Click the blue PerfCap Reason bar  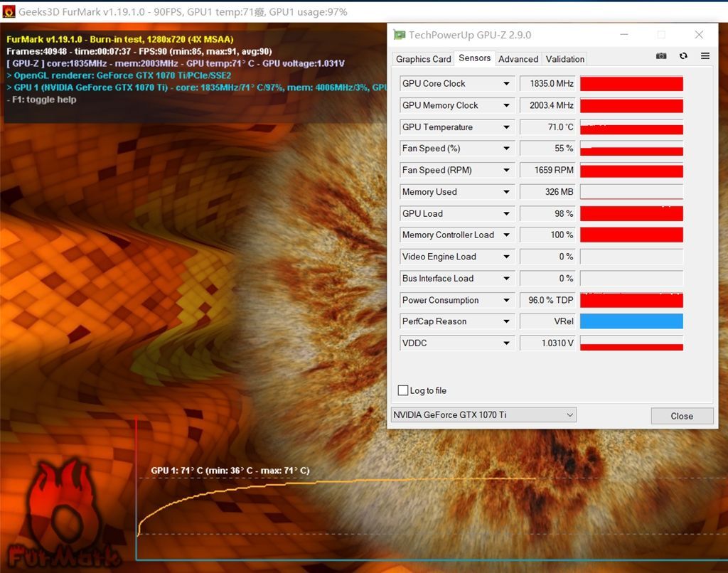(x=631, y=321)
